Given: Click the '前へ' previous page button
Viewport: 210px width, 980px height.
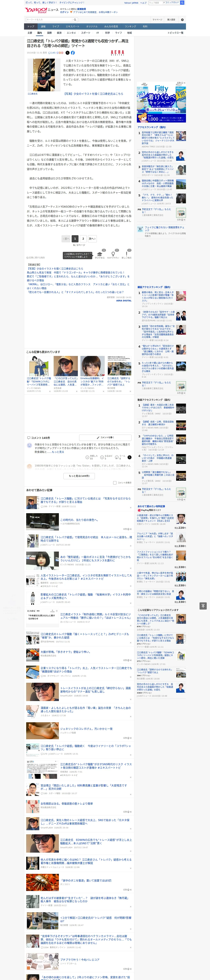Looking at the screenshot, I should (66, 239).
